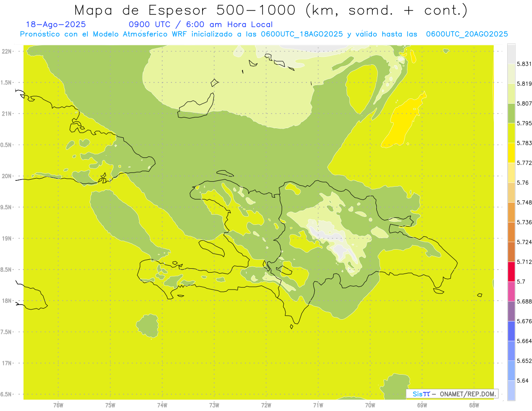Pick the gray legend swatch above 5.831
The image size is (532, 411).
[511, 54]
